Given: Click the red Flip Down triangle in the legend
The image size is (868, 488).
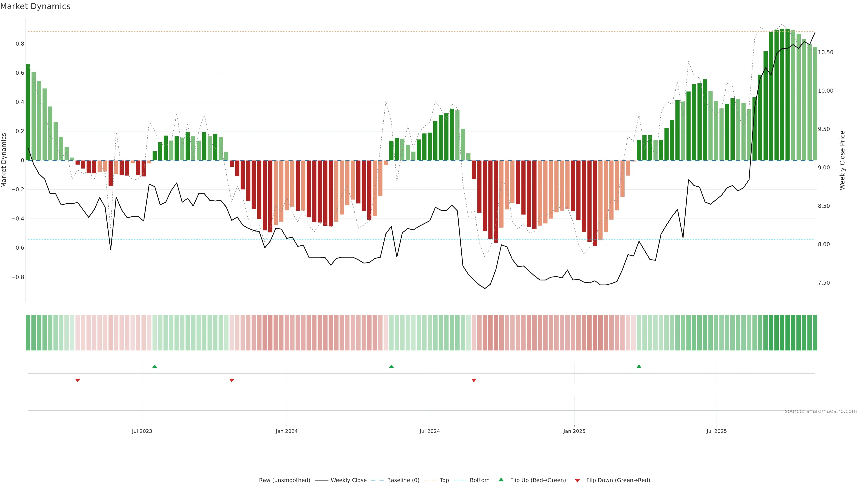Looking at the screenshot, I should click(x=577, y=481).
